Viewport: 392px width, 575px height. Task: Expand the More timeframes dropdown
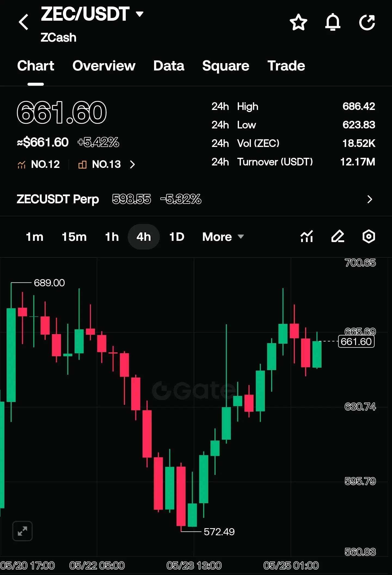pyautogui.click(x=223, y=237)
